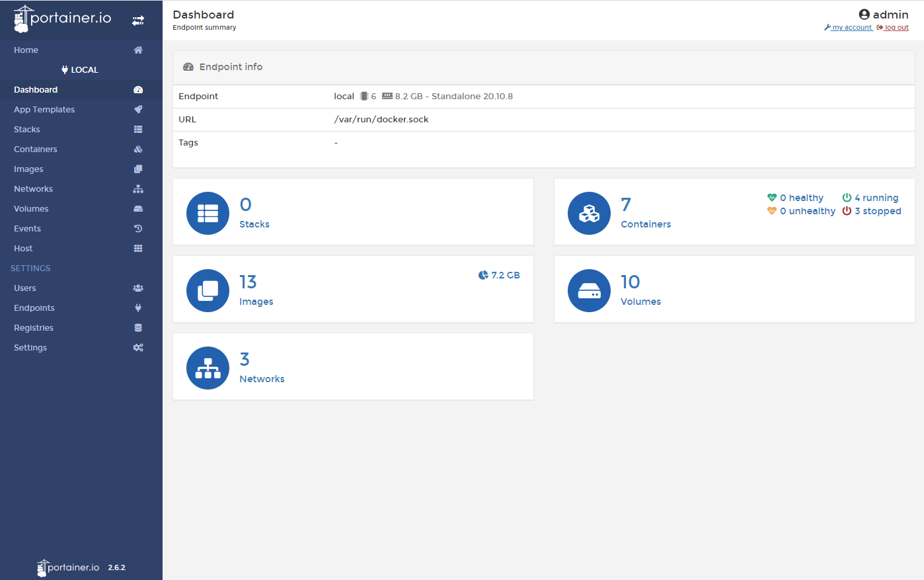Click the orange unhealthy heartbeat icon
The width and height of the screenshot is (924, 580).
tap(771, 211)
